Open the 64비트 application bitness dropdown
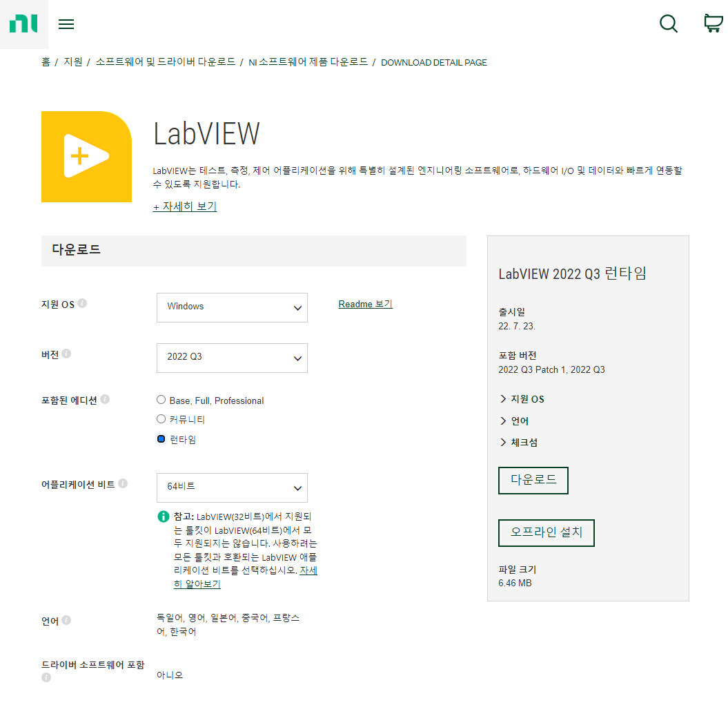Viewport: 728px width, 714px height. 232,488
